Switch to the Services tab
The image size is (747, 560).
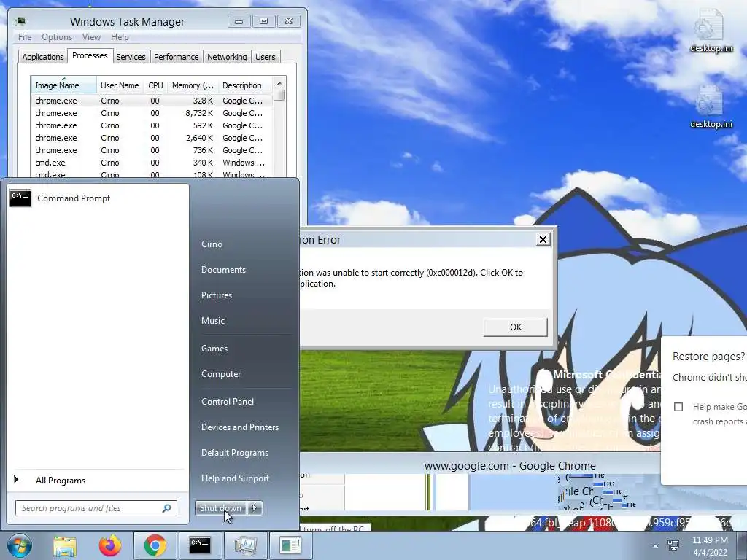(131, 57)
